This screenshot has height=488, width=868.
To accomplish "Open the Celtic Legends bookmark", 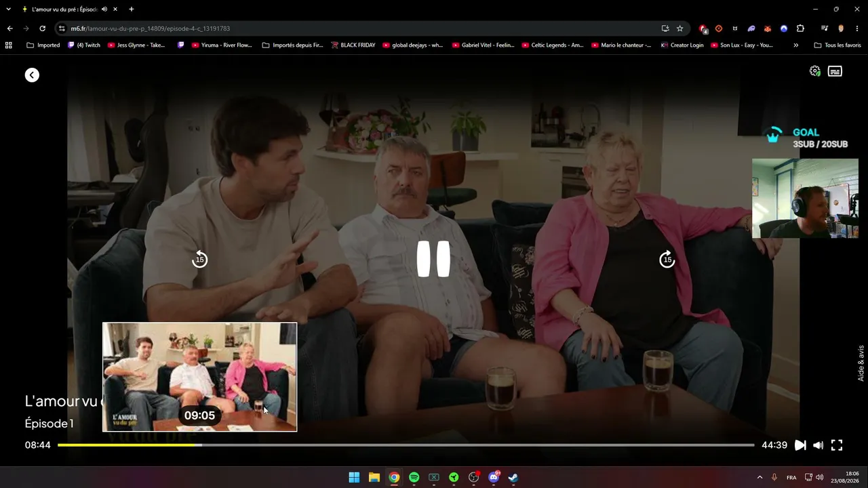I will coord(553,45).
